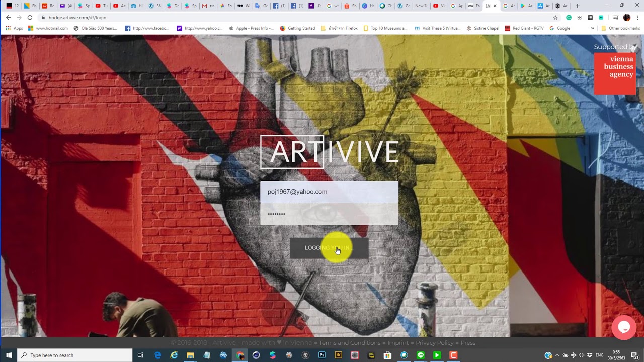Bookmark this page with the star
Viewport: 644px width, 362px height.
point(555,17)
